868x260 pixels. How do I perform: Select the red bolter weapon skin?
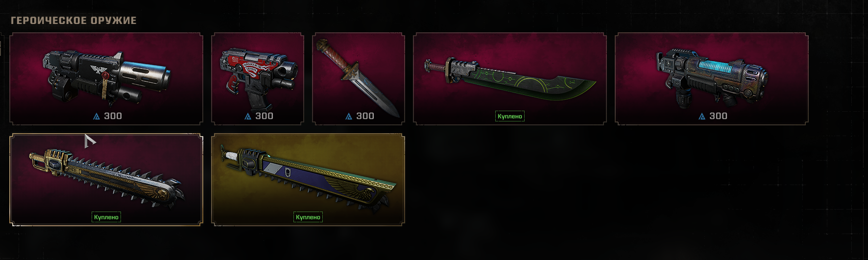(258, 79)
